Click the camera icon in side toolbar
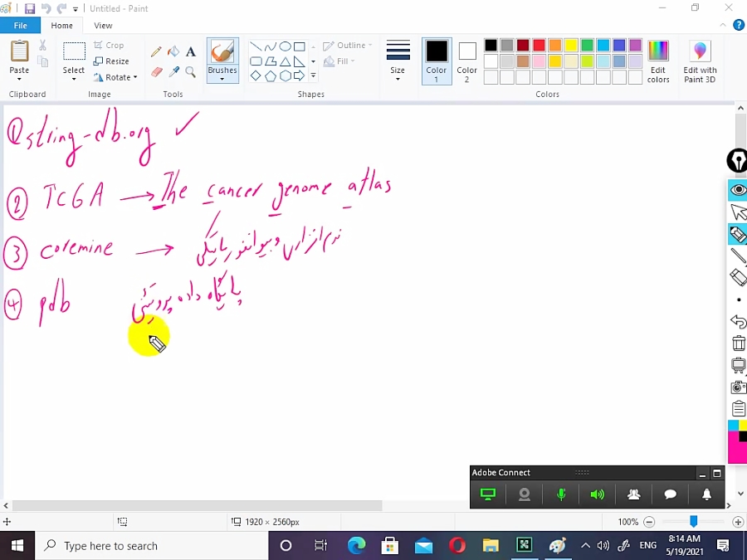The height and width of the screenshot is (560, 747). click(738, 387)
